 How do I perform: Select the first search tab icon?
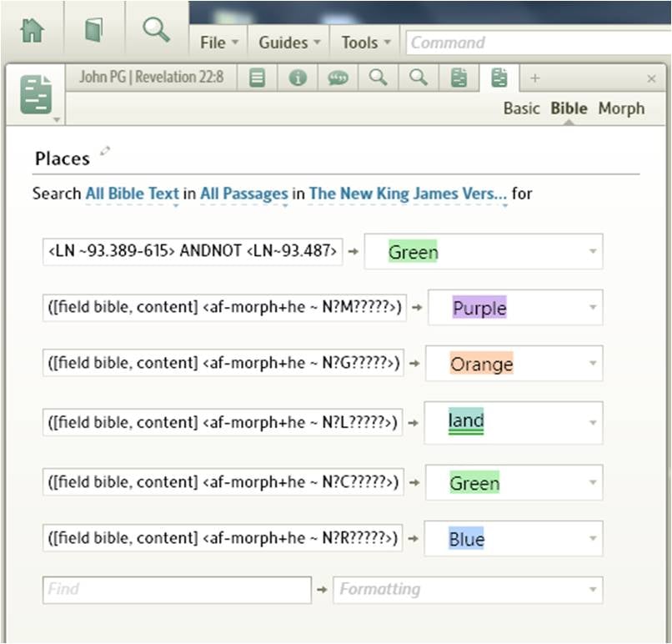point(378,78)
